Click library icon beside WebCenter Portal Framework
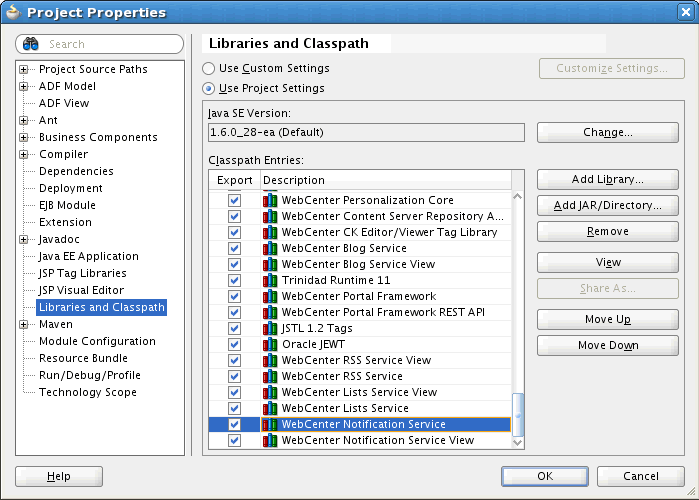This screenshot has height=500, width=699. pos(270,296)
